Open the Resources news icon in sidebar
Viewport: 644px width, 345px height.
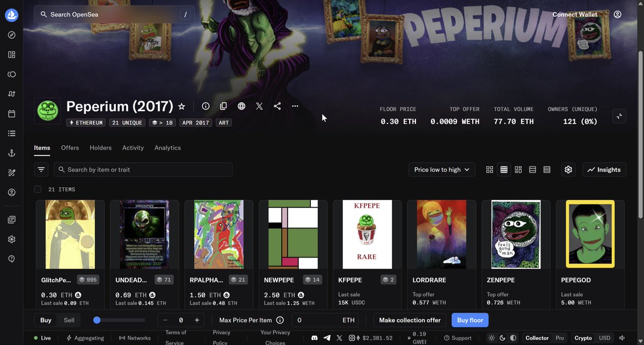pyautogui.click(x=11, y=219)
